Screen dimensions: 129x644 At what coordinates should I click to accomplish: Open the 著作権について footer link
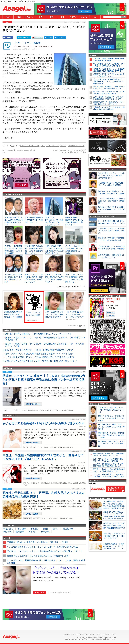[x=95, y=634]
